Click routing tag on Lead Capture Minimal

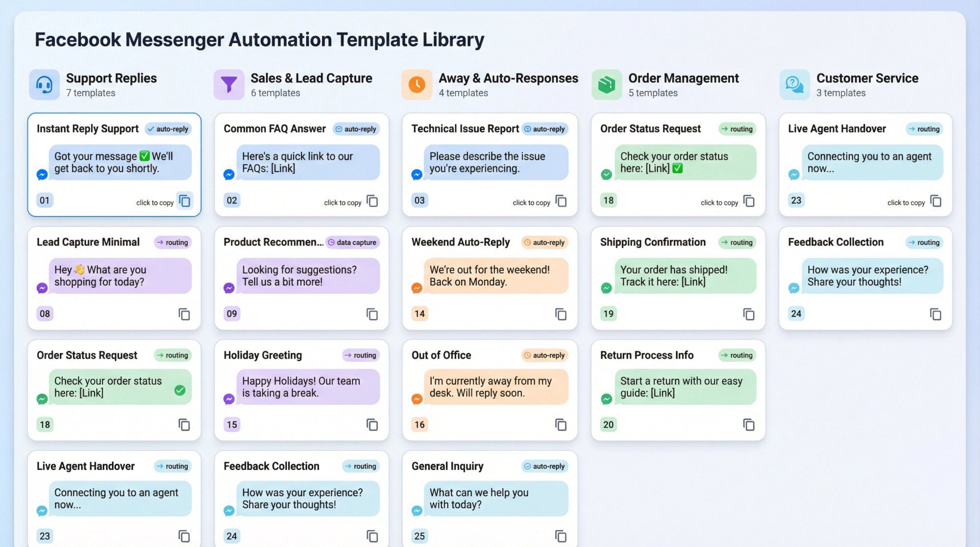click(172, 242)
